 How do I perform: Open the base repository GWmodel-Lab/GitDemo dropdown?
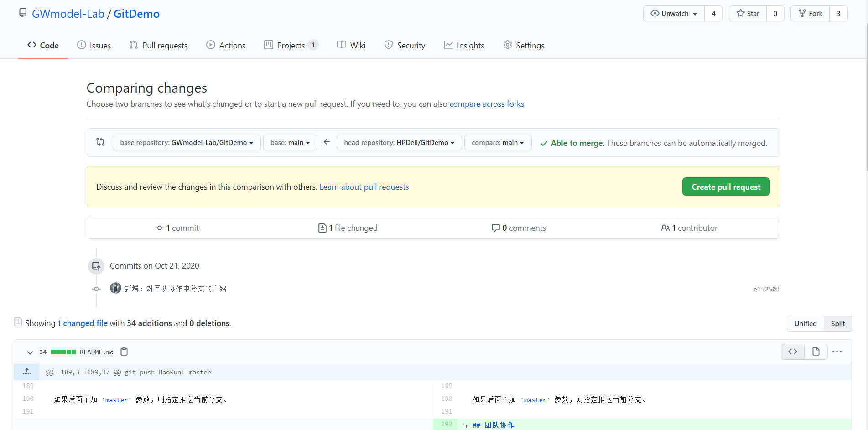click(187, 143)
